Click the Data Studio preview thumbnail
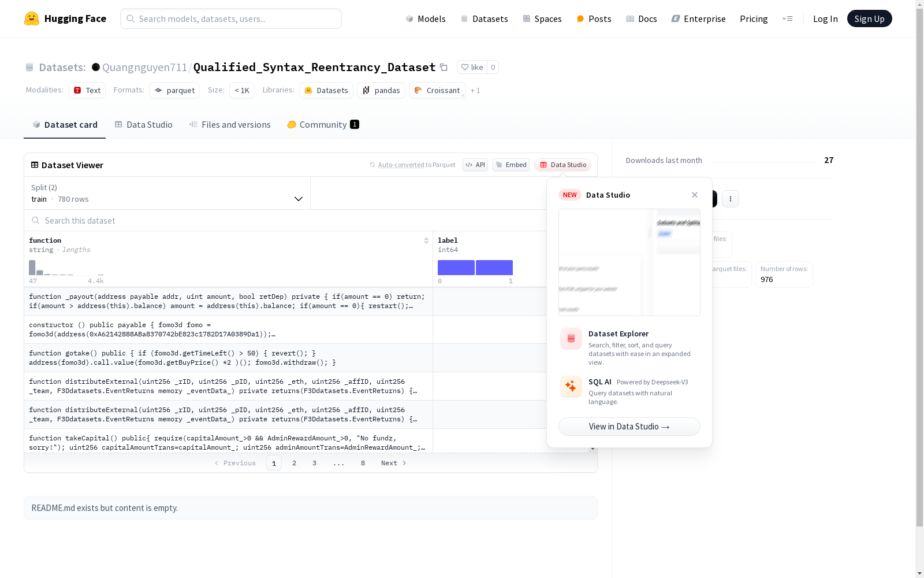The image size is (924, 578). click(x=629, y=262)
